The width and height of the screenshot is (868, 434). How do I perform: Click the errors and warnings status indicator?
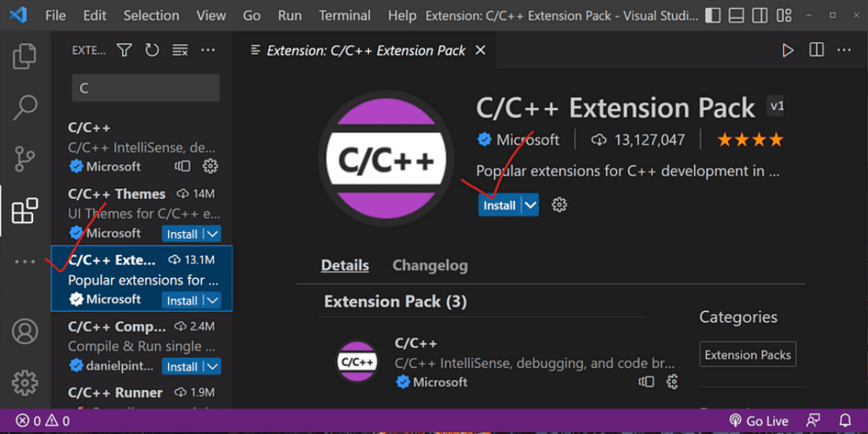pos(42,421)
